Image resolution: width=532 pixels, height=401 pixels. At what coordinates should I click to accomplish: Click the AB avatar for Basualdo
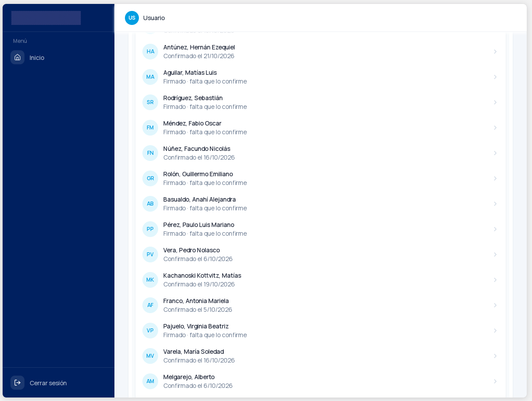(150, 204)
